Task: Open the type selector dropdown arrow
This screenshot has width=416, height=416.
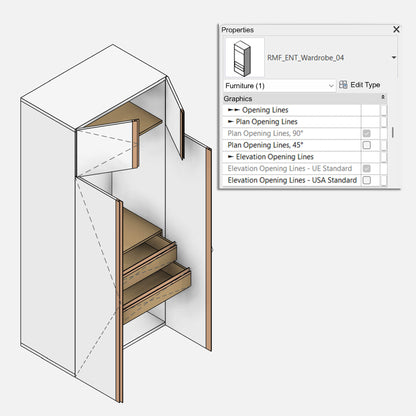Action: pyautogui.click(x=394, y=58)
